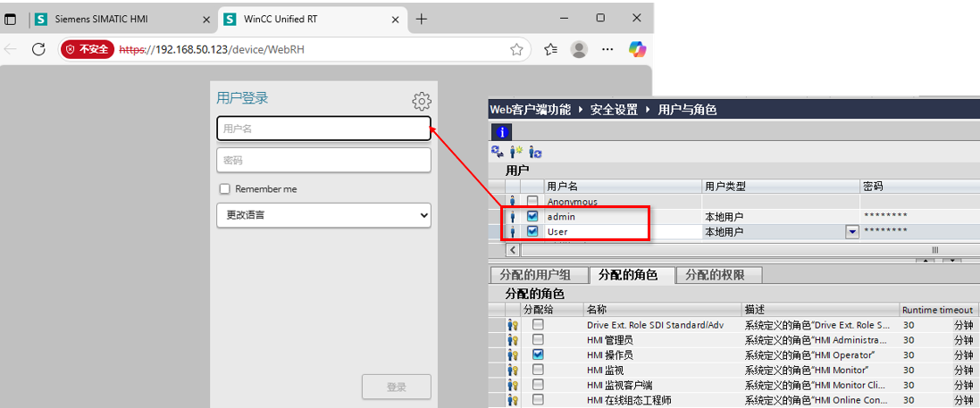980x408 pixels.
Task: Click the Runtime timeout column header
Action: (x=937, y=309)
